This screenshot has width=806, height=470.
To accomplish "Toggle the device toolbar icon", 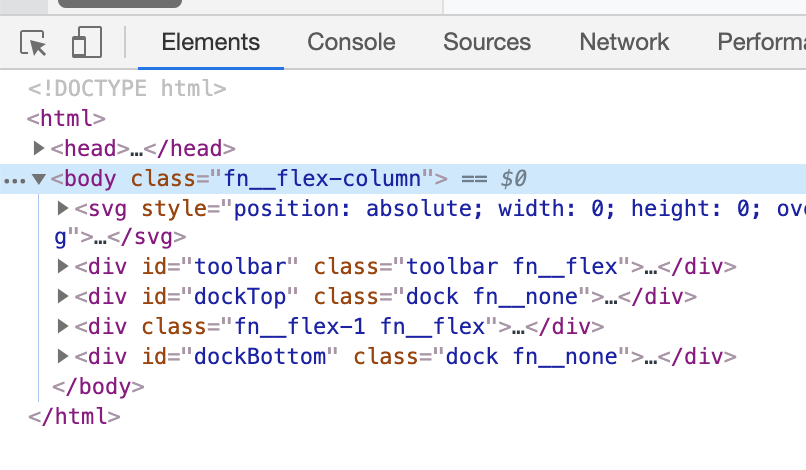I will tap(87, 43).
